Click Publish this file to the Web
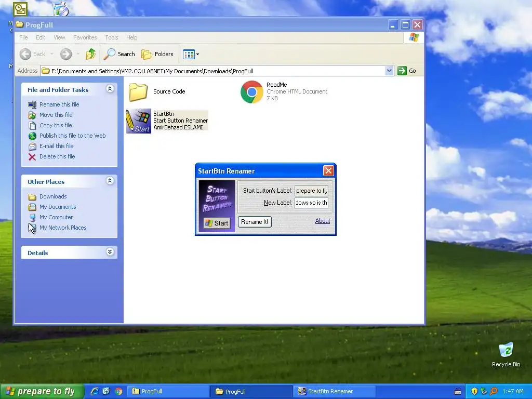 [x=72, y=136]
